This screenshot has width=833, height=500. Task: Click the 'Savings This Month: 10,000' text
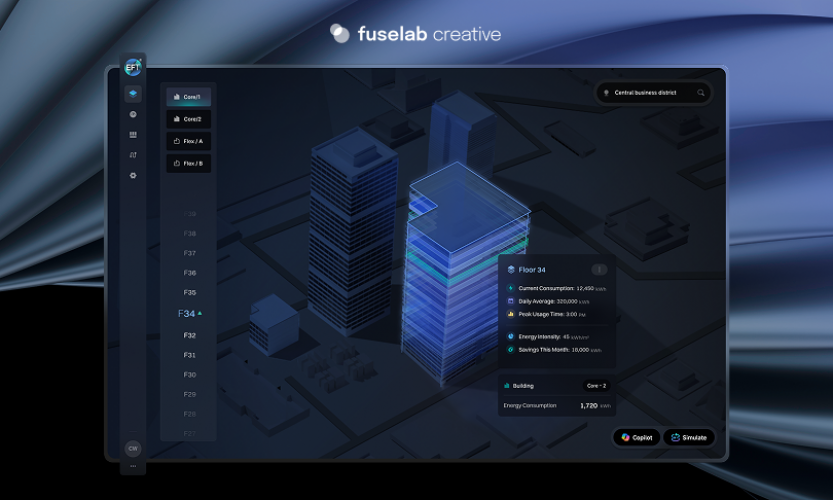[x=554, y=350]
